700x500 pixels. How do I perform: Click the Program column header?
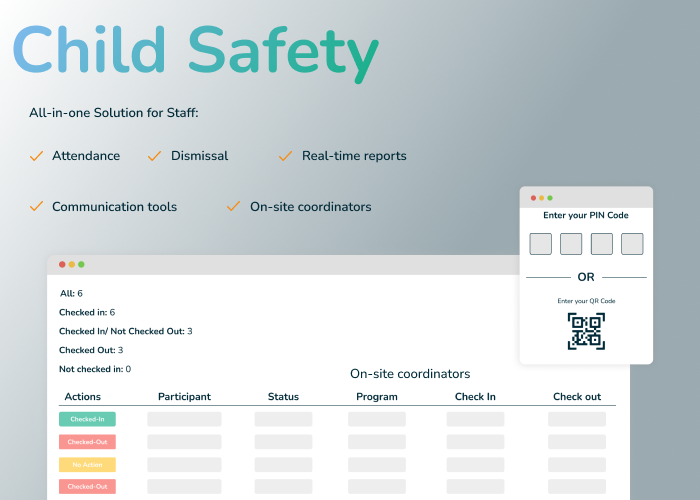coord(377,396)
